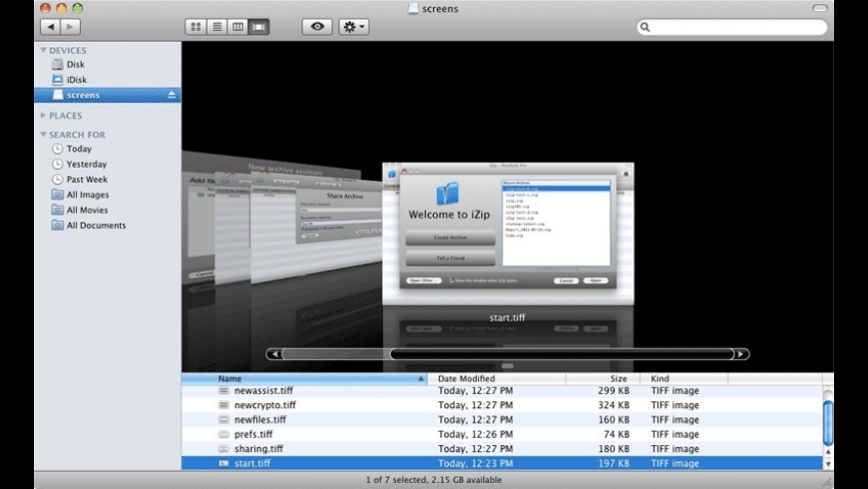Sort files by Date Modified column
The width and height of the screenshot is (868, 489).
(x=466, y=379)
